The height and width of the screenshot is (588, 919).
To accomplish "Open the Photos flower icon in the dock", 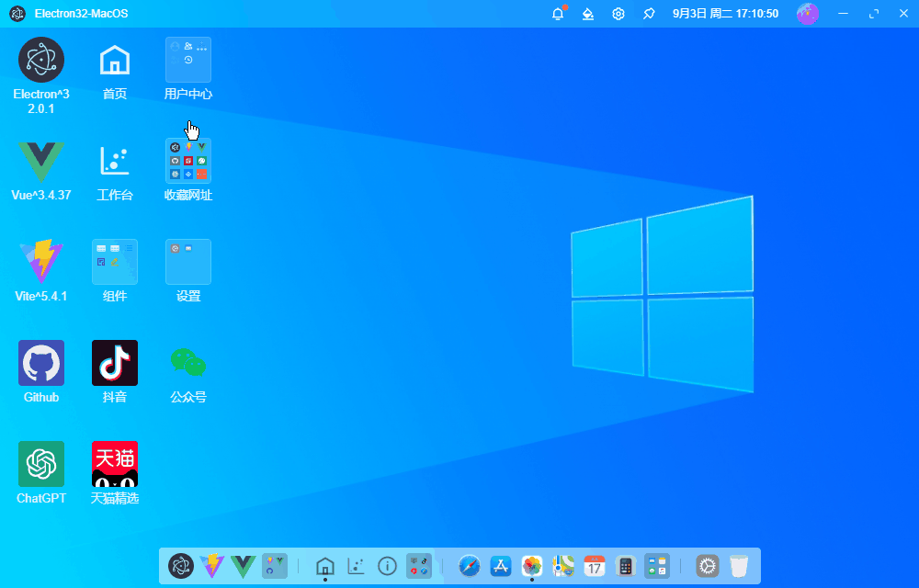I will [531, 566].
